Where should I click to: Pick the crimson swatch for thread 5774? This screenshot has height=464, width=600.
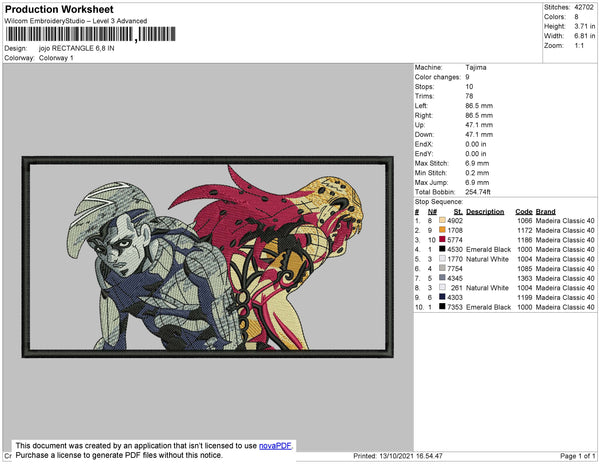[x=442, y=239]
